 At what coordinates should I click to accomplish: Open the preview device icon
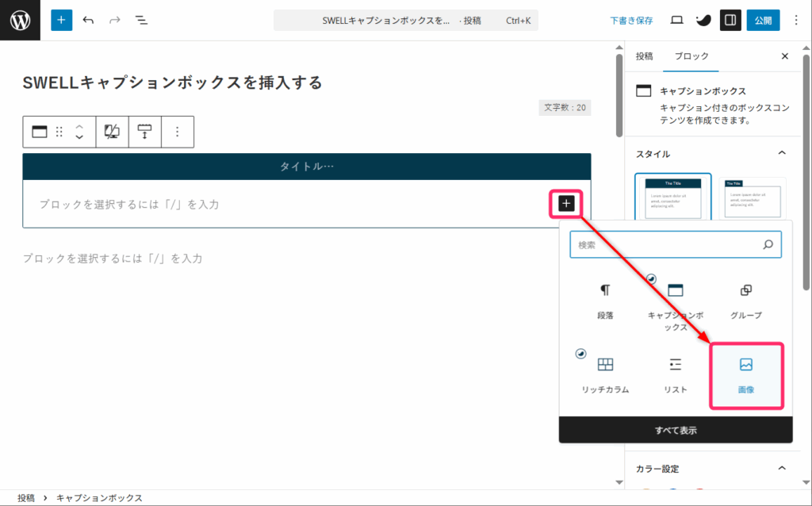click(677, 20)
